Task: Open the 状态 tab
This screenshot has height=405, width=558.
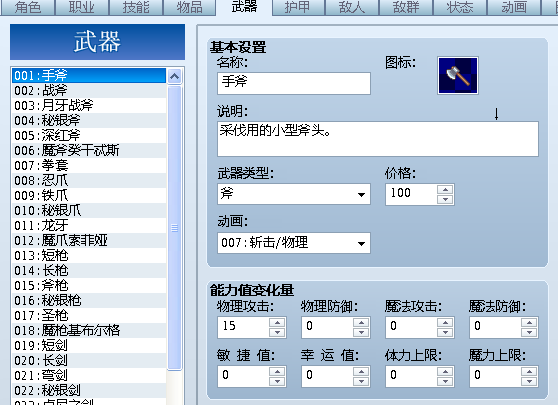Action: click(x=460, y=7)
